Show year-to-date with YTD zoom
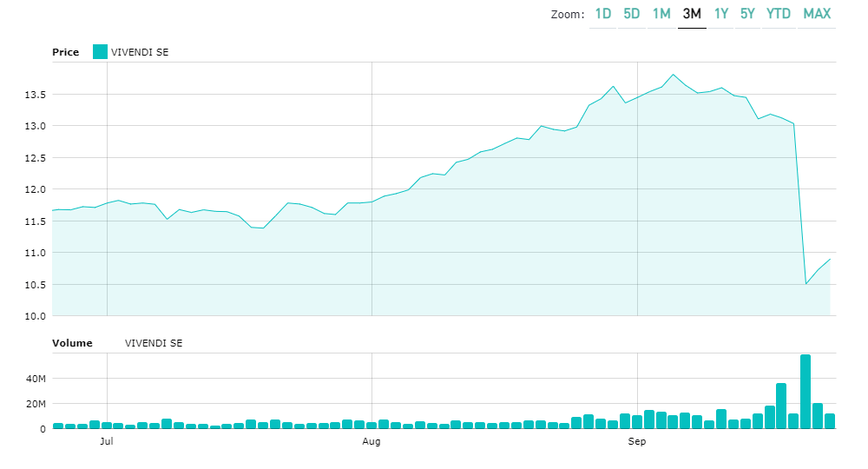 (x=779, y=14)
